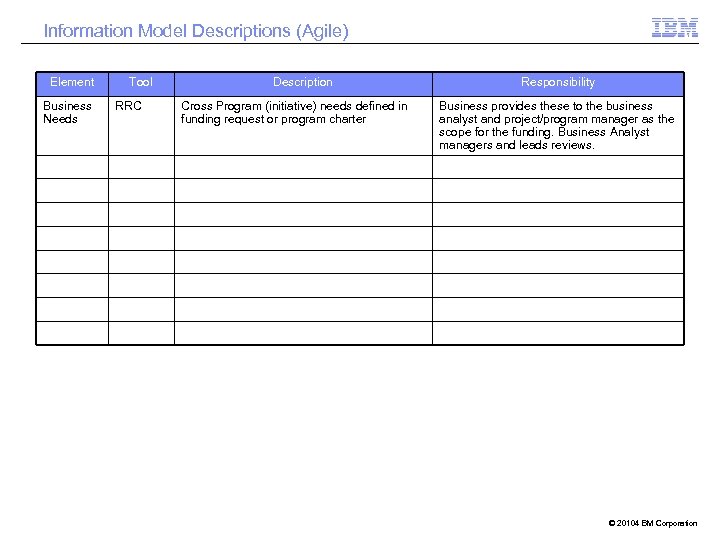The height and width of the screenshot is (540, 720).
Task: Click the "Element" column header
Action: coord(72,84)
